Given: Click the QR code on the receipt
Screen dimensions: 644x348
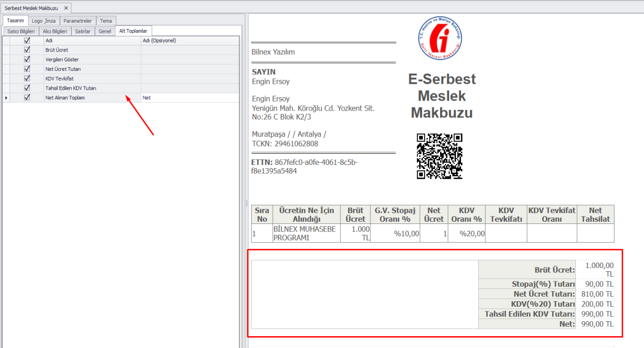Looking at the screenshot, I should [440, 156].
